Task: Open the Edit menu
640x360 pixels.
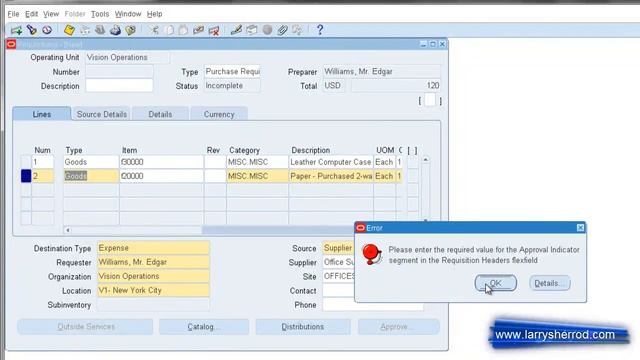Action: click(31, 14)
